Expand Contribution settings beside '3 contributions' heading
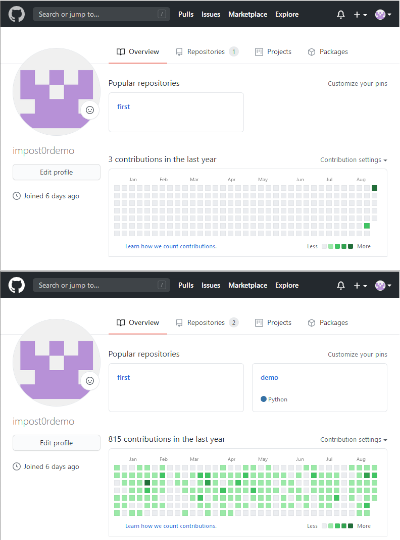 (x=353, y=160)
